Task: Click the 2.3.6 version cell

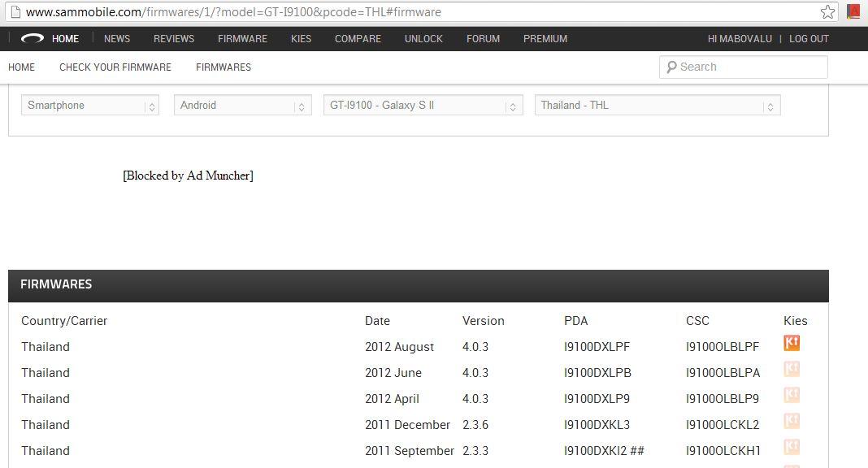Action: pos(475,425)
